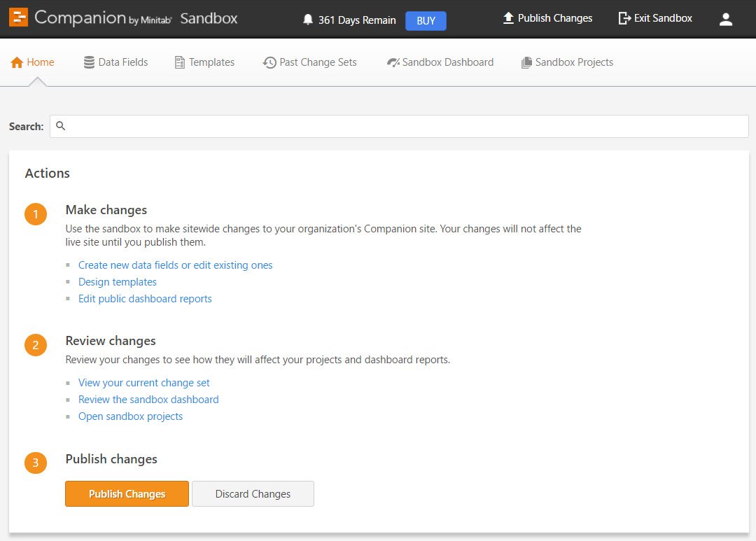Viewport: 756px width, 541px height.
Task: Click Publish Changes in the top bar
Action: 547,18
